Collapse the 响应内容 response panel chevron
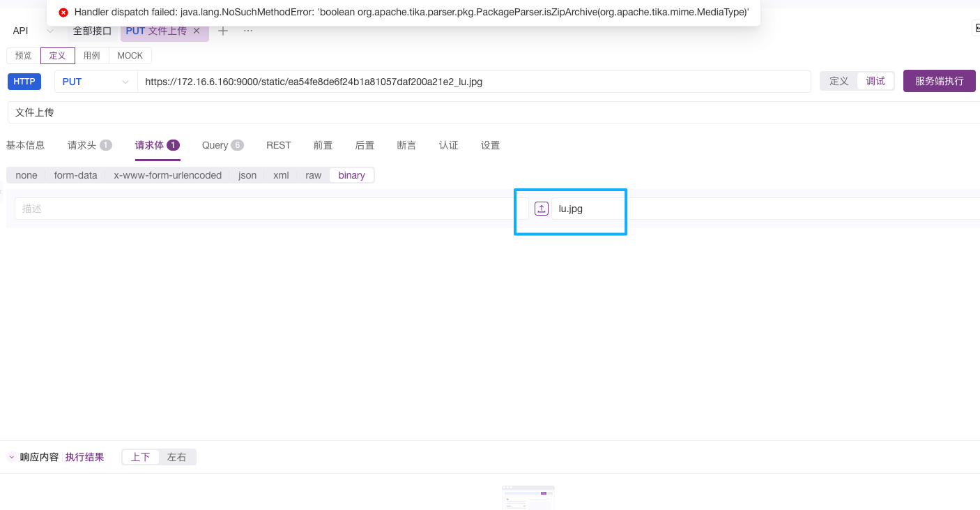 pyautogui.click(x=11, y=457)
